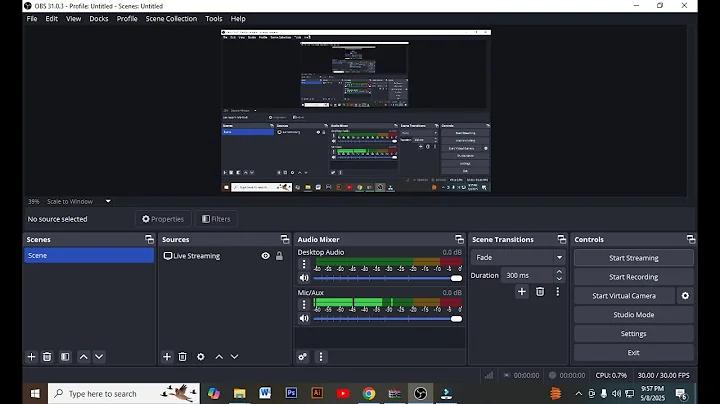
Task: Mute Mic/Aux speaker icon
Action: pos(304,318)
